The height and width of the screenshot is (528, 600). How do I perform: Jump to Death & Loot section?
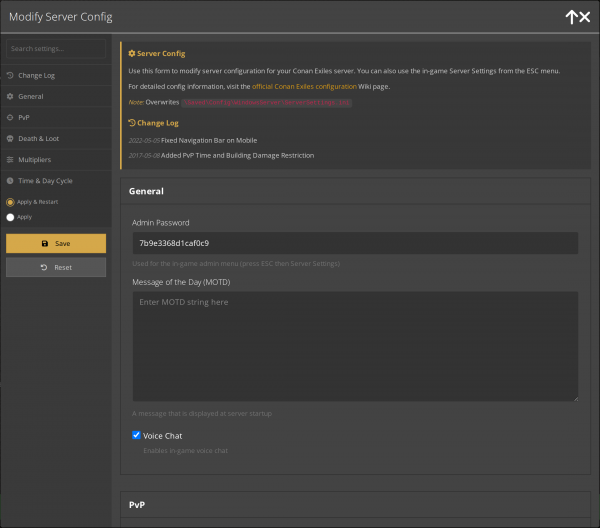(x=56, y=139)
